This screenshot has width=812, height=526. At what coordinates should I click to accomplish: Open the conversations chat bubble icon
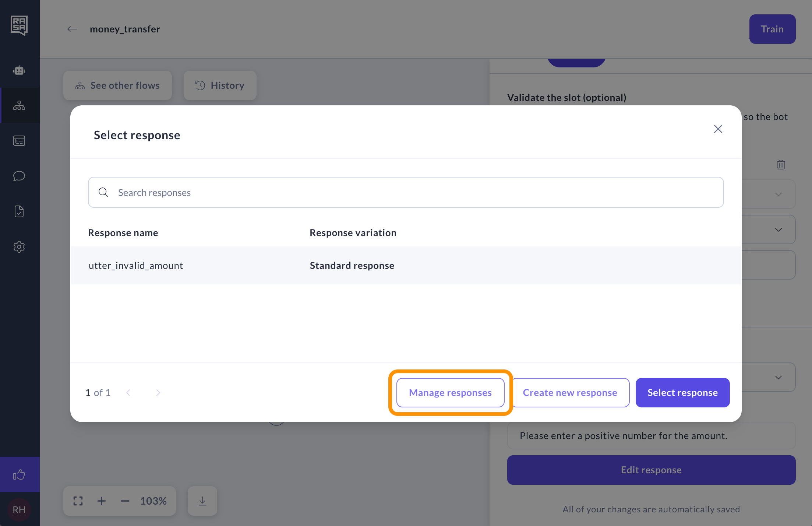tap(19, 176)
